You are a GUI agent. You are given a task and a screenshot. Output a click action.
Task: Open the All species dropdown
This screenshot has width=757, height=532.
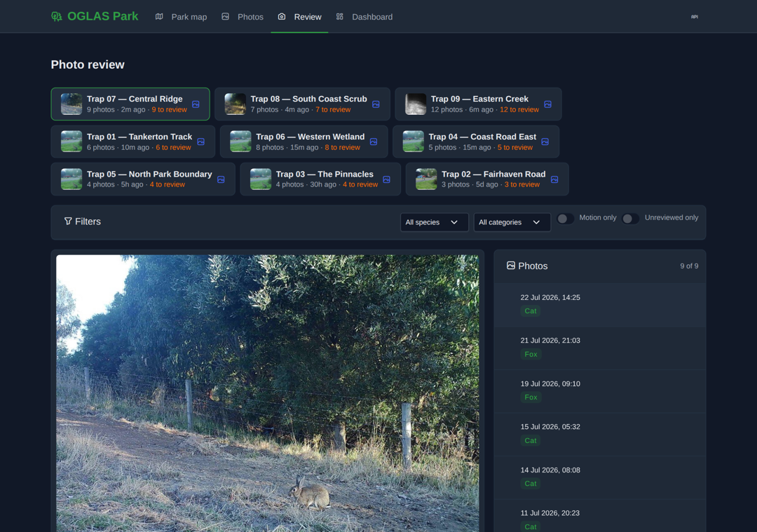coord(434,223)
